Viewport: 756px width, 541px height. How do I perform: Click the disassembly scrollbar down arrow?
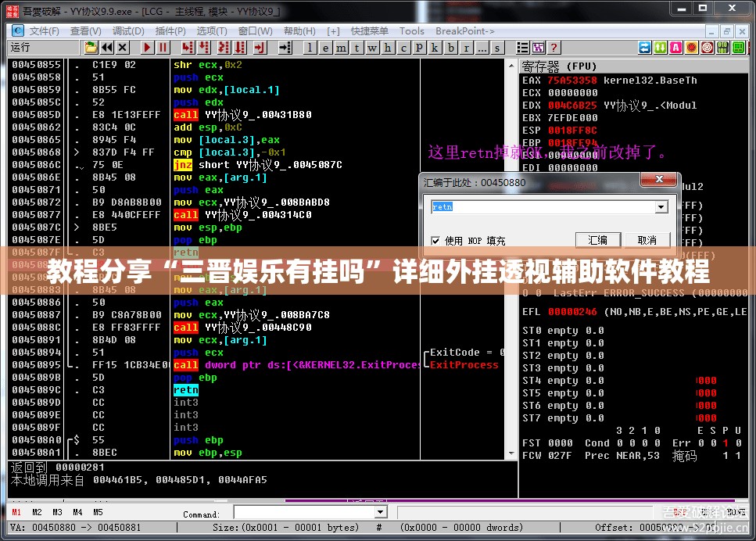(511, 453)
